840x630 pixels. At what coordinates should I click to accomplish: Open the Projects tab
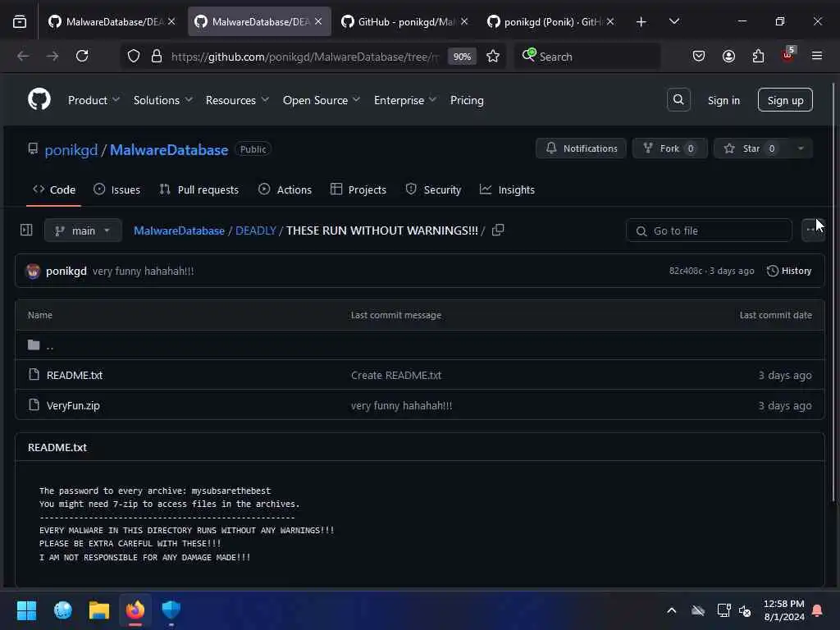point(358,189)
